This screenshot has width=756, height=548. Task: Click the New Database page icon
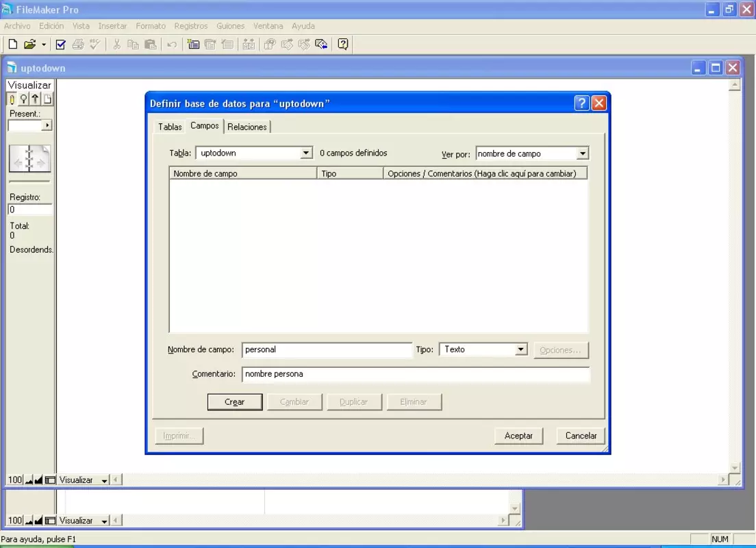[13, 45]
